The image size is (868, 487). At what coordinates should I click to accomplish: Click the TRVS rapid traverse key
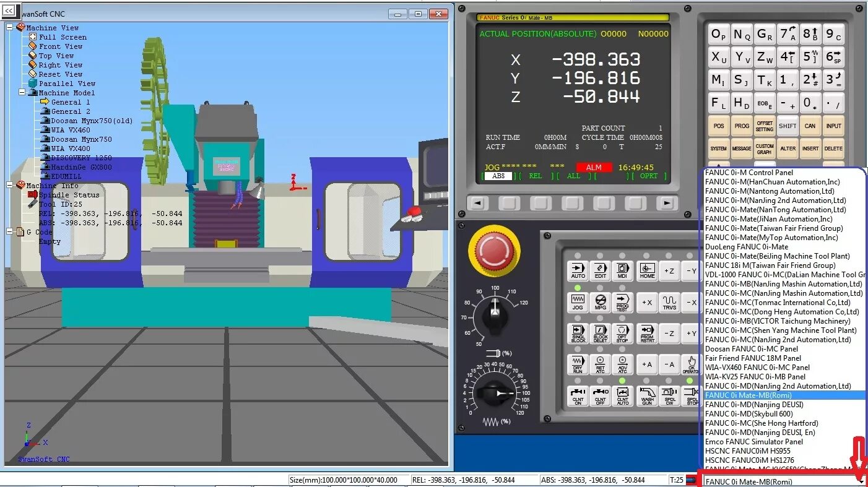[669, 303]
